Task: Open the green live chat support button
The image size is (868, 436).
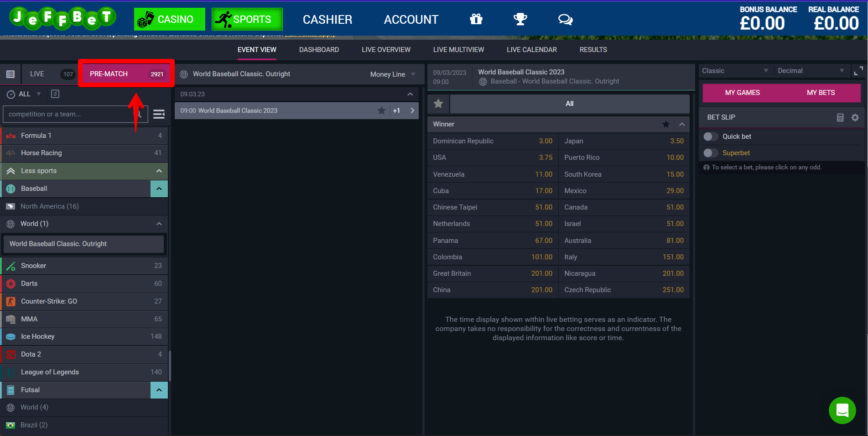Action: point(842,410)
